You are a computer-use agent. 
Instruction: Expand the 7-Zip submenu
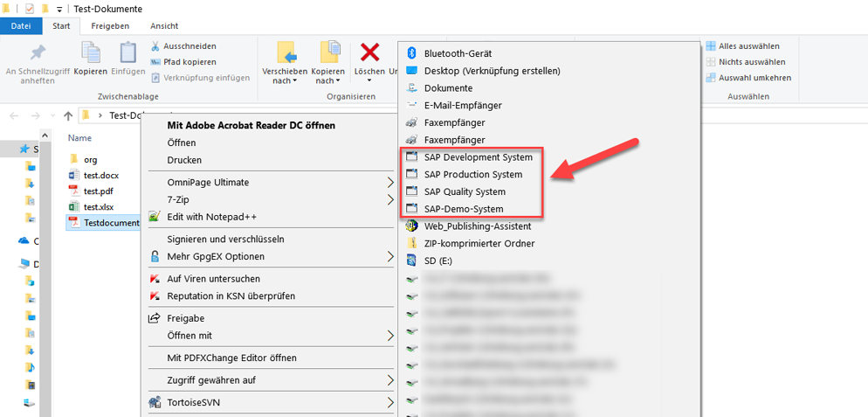(270, 199)
